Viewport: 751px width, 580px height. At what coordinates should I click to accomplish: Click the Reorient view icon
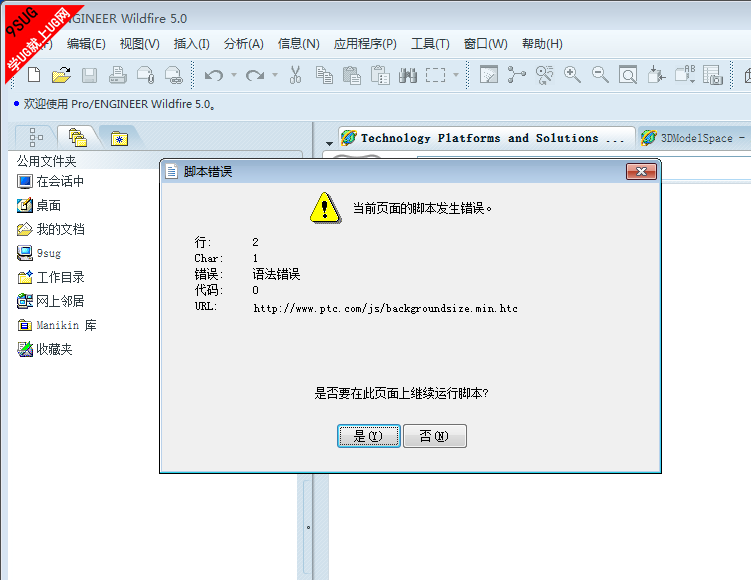[656, 75]
